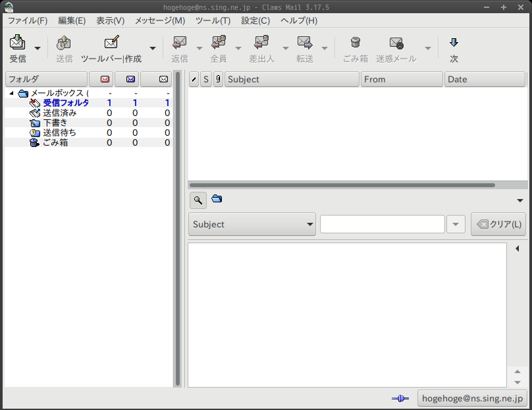
Task: Open the dropdown arrow next to 受信
Action: click(38, 48)
